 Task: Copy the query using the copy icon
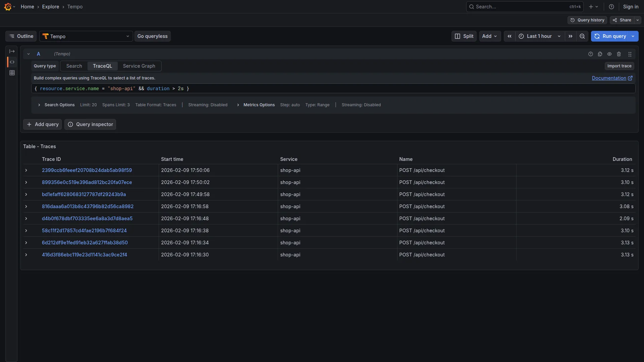tap(600, 54)
